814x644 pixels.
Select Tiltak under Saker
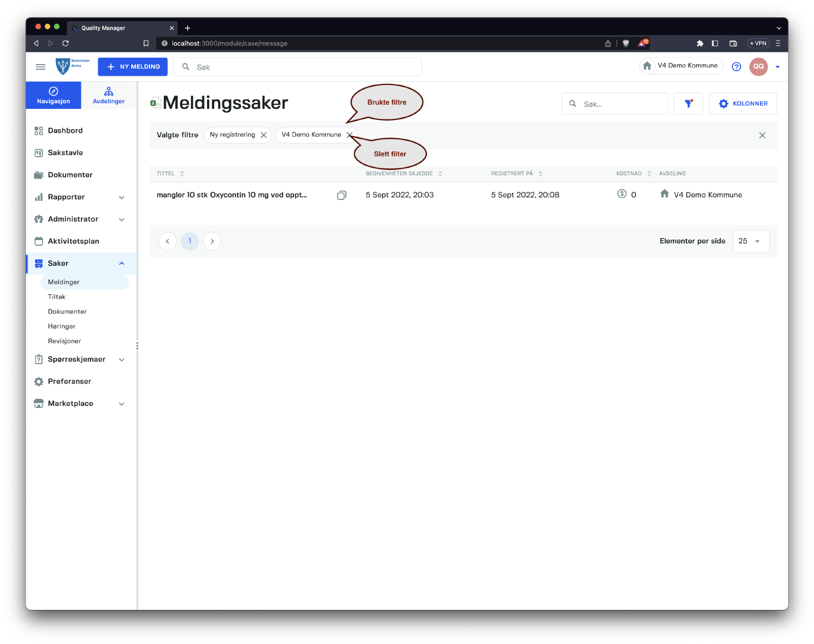[56, 297]
